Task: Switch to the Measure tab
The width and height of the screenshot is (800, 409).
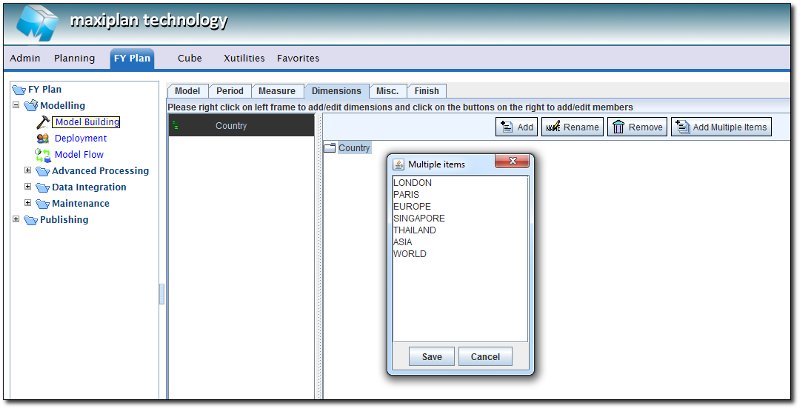Action: pos(277,91)
